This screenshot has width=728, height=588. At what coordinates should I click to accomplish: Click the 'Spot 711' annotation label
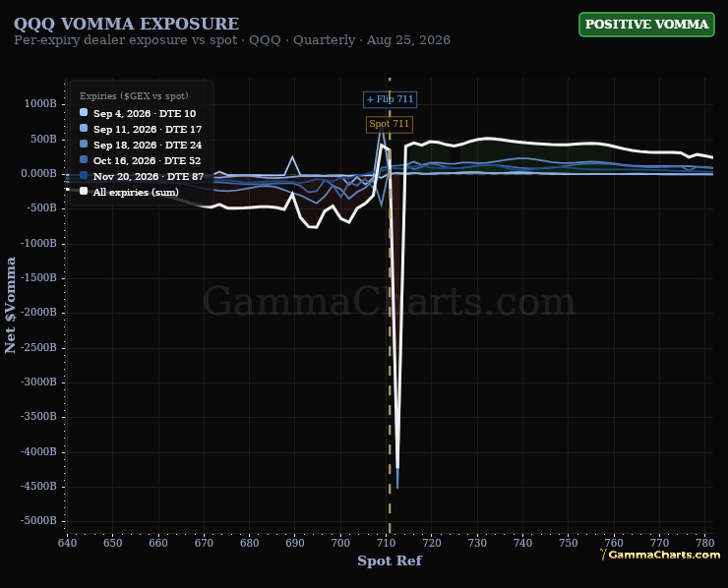coord(389,124)
